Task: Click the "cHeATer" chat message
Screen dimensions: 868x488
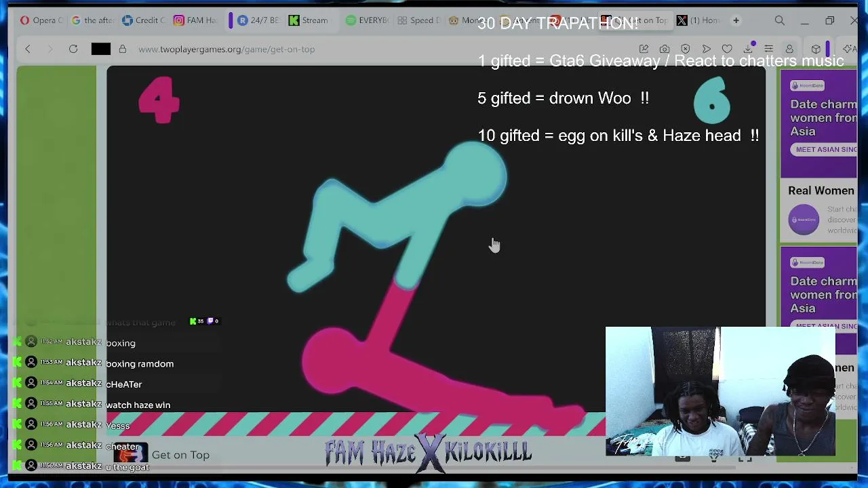Action: click(124, 384)
